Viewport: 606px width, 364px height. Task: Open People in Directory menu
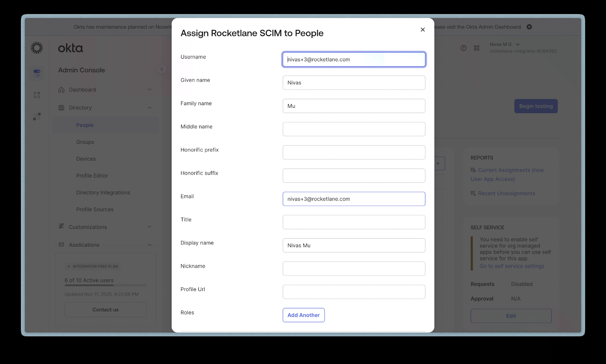[85, 125]
